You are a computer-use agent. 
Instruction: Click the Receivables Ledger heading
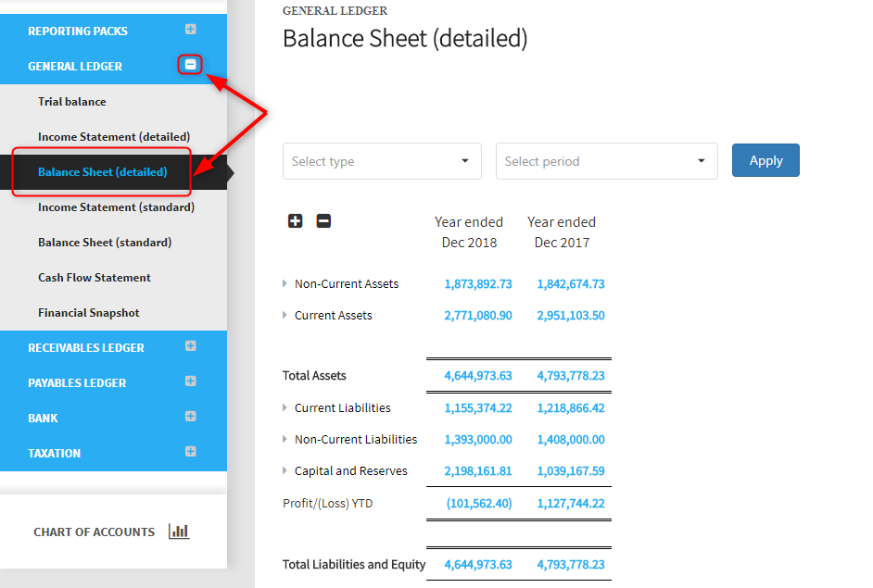86,347
